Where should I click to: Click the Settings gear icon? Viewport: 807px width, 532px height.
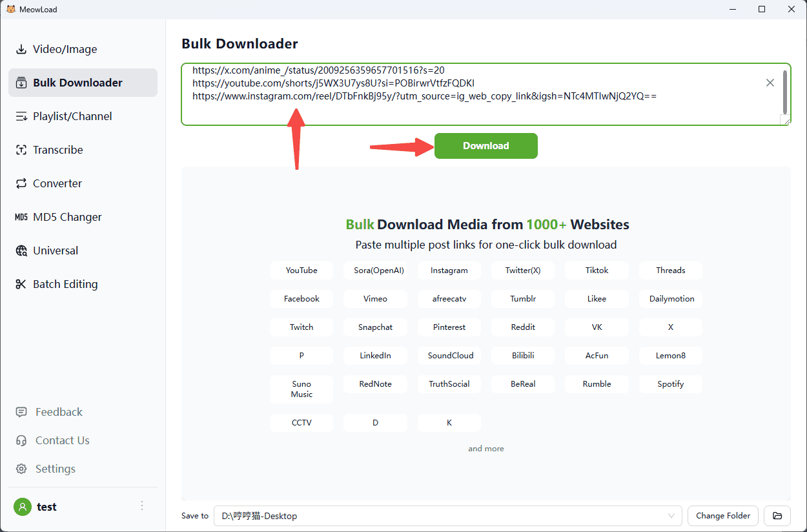coord(21,469)
